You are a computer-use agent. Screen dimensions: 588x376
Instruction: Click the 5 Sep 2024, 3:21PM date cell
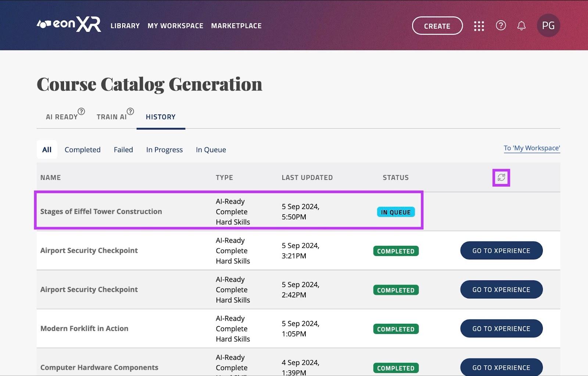[x=301, y=251]
